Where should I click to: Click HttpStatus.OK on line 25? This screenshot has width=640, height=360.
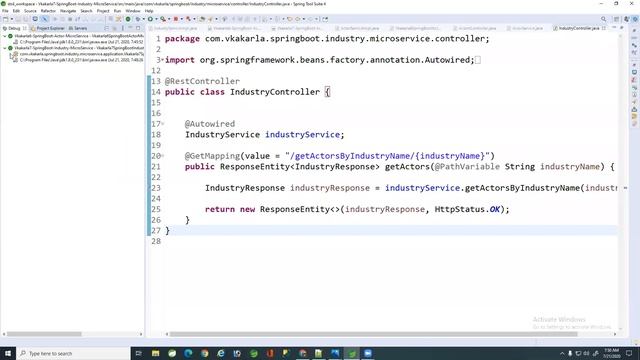pos(467,209)
